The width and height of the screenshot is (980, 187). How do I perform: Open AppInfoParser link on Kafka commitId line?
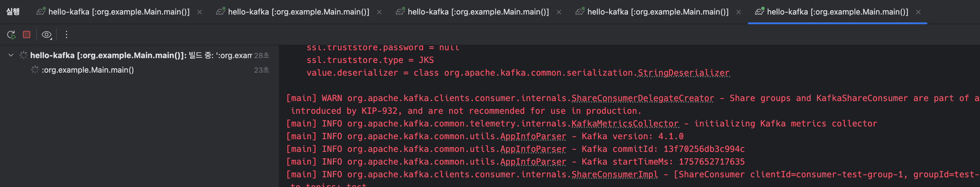(533, 149)
